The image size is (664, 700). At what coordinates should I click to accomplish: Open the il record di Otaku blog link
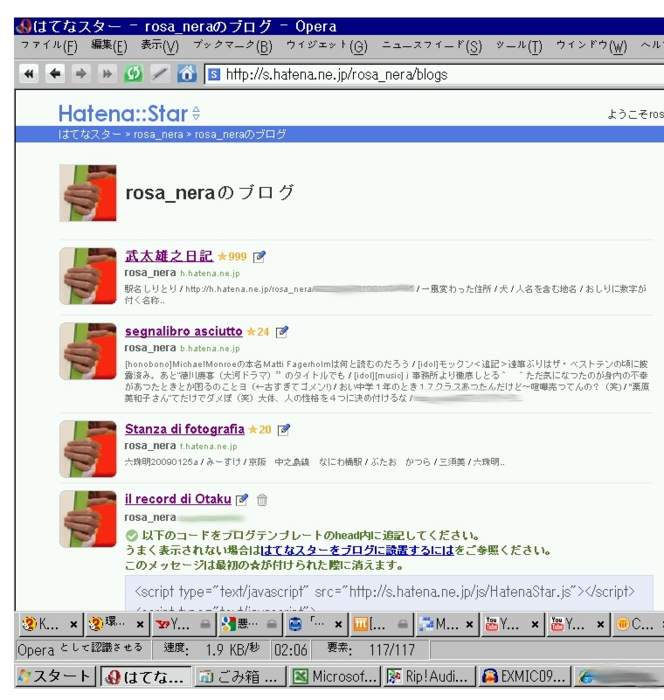pos(178,499)
